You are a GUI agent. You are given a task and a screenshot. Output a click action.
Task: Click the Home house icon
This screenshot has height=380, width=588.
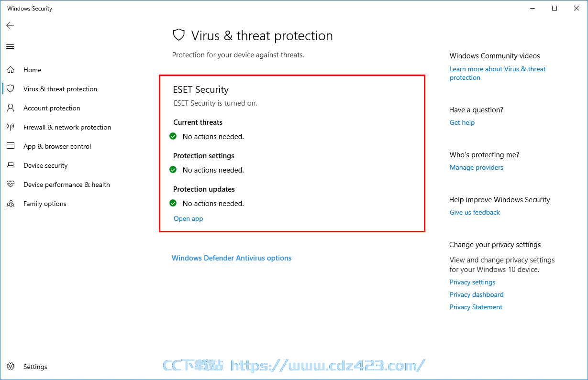[x=11, y=70]
